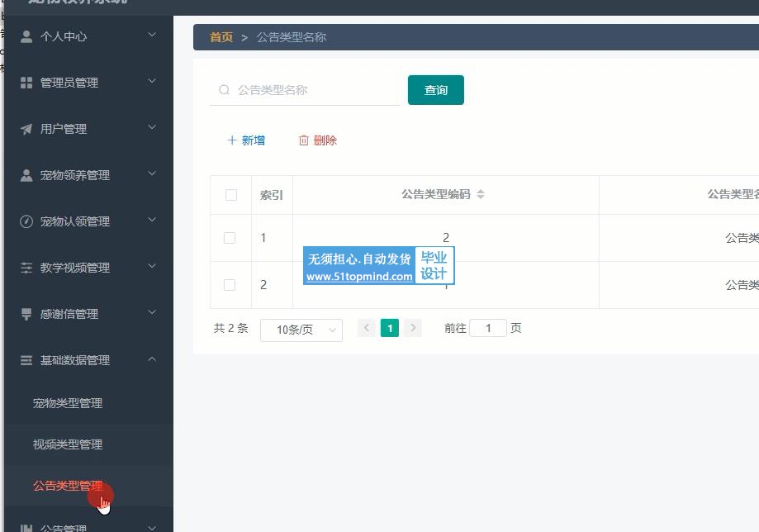
Task: Expand the 宠物领养管理 menu chevron
Action: [152, 174]
